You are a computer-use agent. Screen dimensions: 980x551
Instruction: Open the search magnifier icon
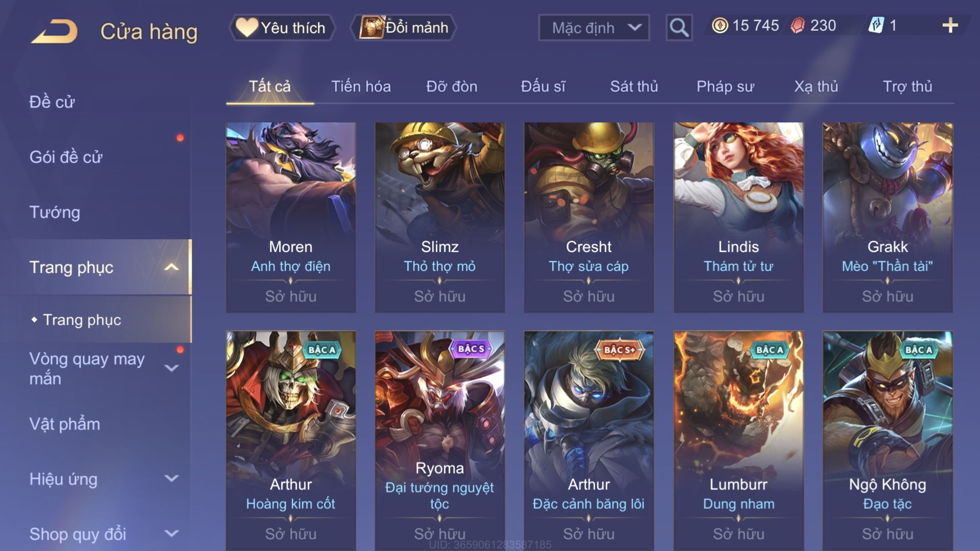pos(679,28)
